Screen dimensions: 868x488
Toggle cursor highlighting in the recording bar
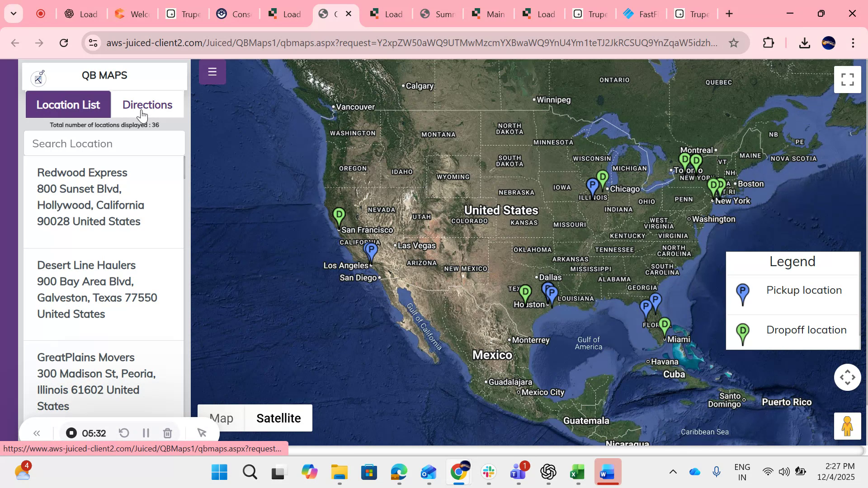point(202,433)
